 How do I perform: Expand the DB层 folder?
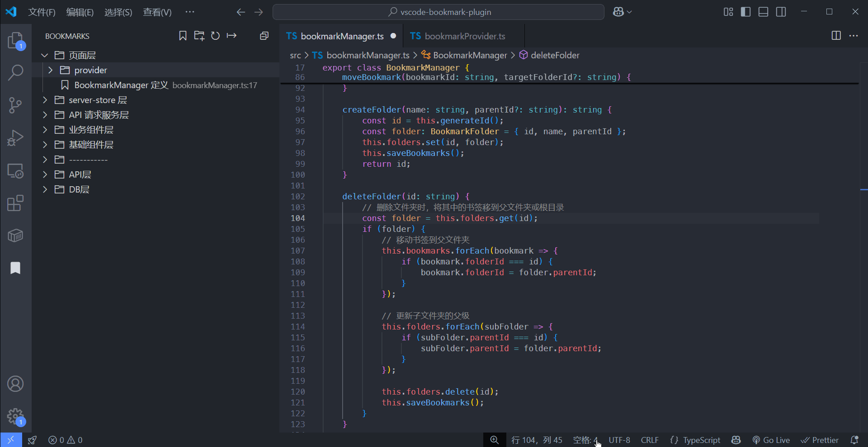44,189
